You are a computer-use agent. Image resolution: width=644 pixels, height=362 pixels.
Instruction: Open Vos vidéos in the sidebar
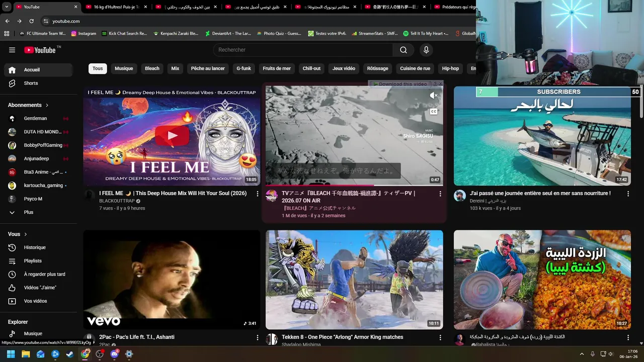pyautogui.click(x=38, y=301)
